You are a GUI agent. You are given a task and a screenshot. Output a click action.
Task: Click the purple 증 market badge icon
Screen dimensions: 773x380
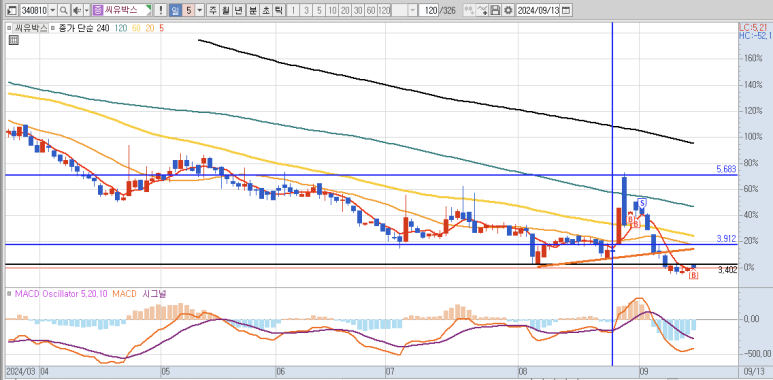(98, 10)
